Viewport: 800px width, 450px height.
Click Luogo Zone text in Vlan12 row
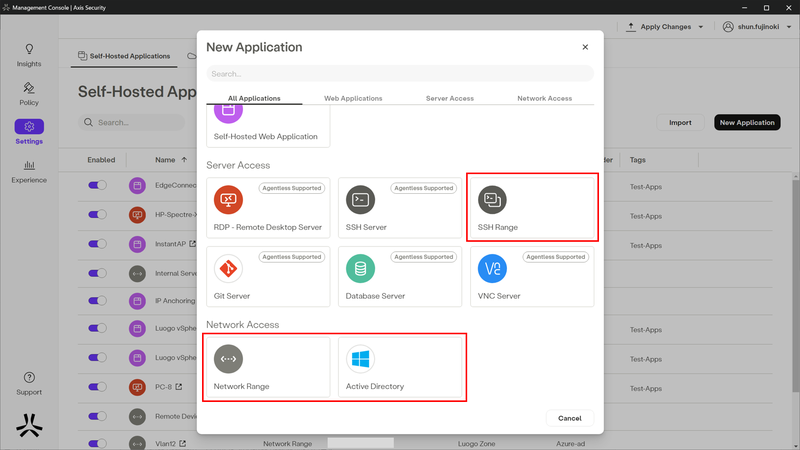[477, 443]
